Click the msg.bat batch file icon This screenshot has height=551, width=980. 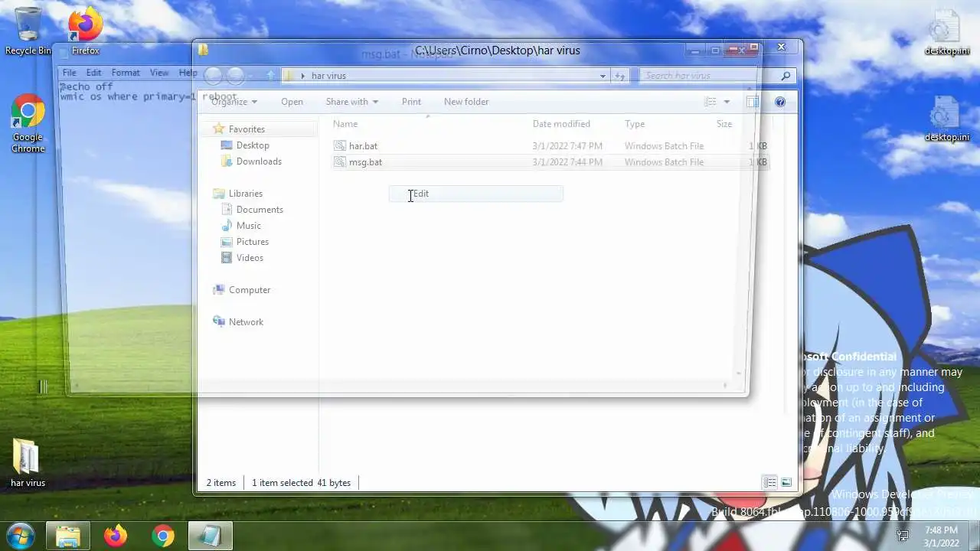[340, 161]
